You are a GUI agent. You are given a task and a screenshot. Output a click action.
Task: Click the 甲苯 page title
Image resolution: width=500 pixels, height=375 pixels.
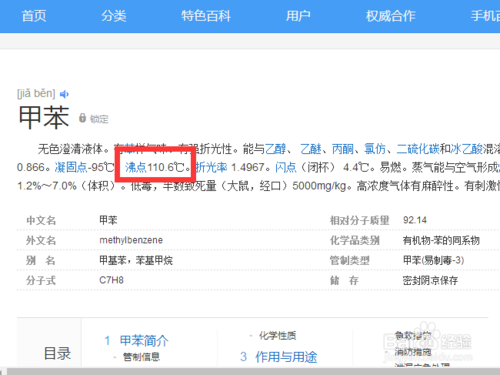(44, 117)
